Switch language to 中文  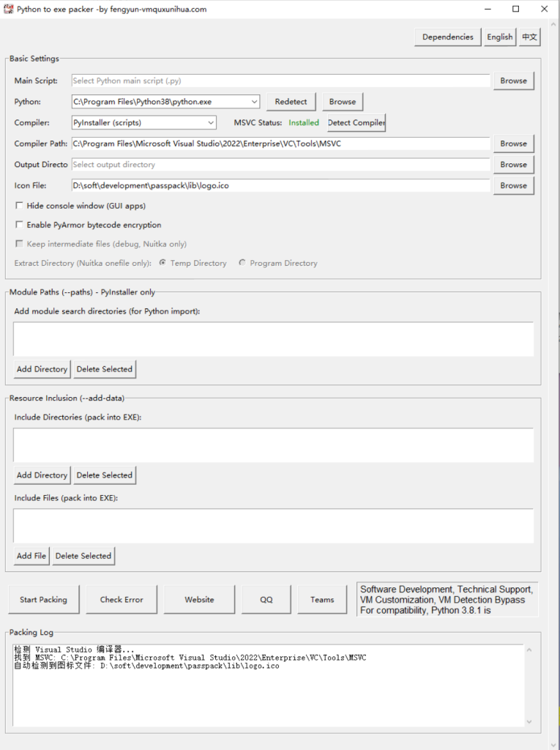529,37
